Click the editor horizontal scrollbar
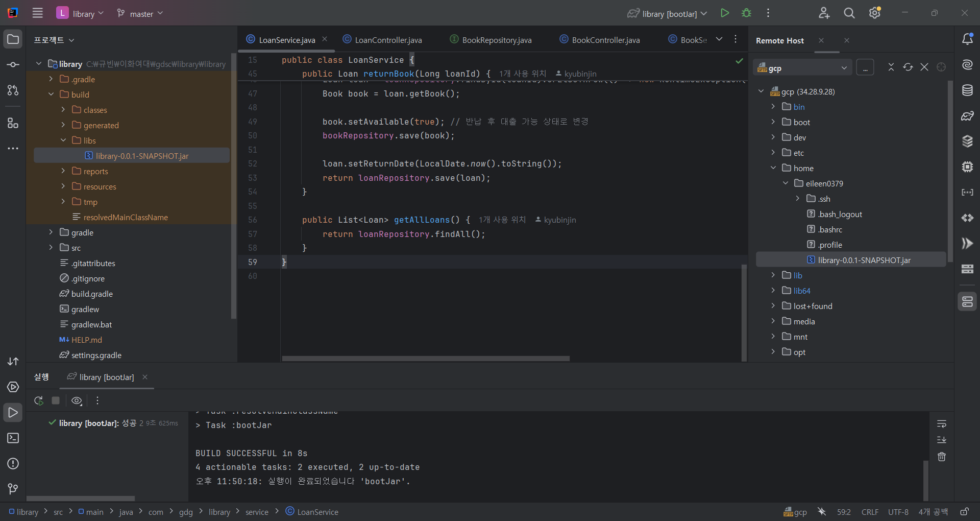 [426, 359]
